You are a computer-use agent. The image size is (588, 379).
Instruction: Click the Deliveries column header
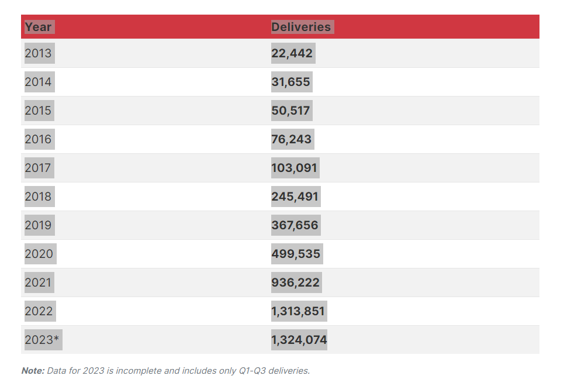pos(302,27)
